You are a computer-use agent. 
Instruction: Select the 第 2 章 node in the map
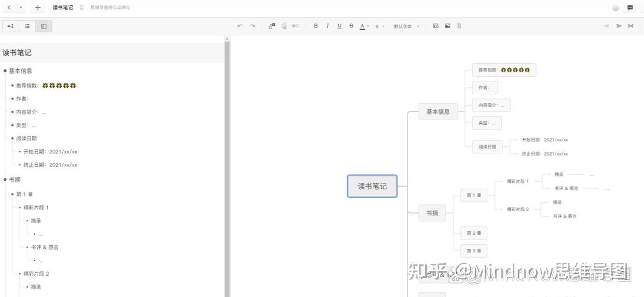click(x=474, y=233)
